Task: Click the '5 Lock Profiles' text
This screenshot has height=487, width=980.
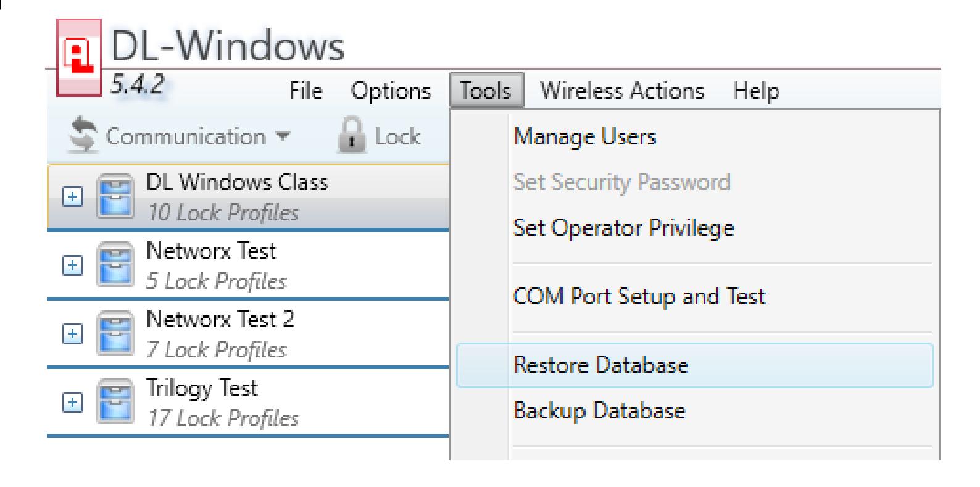Action: tap(217, 281)
